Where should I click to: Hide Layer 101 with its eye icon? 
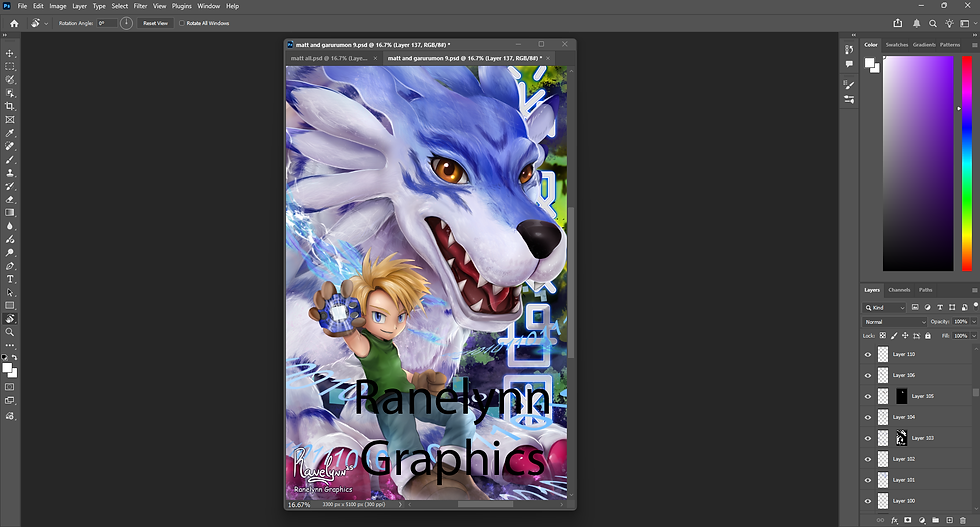[x=868, y=480]
